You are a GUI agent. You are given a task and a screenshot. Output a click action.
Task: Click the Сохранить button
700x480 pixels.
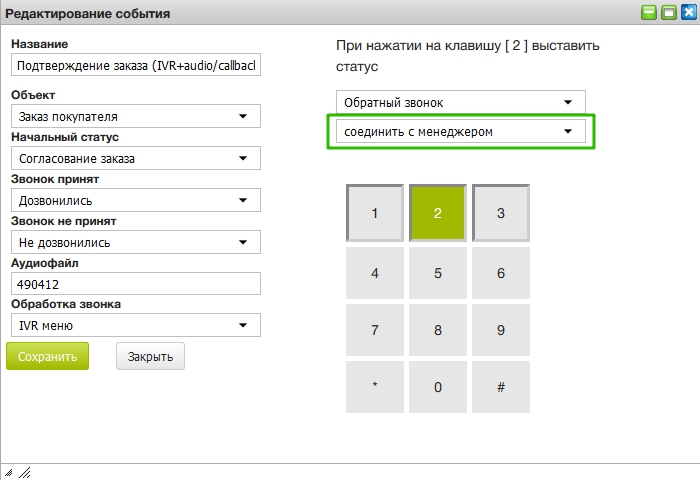pos(47,356)
